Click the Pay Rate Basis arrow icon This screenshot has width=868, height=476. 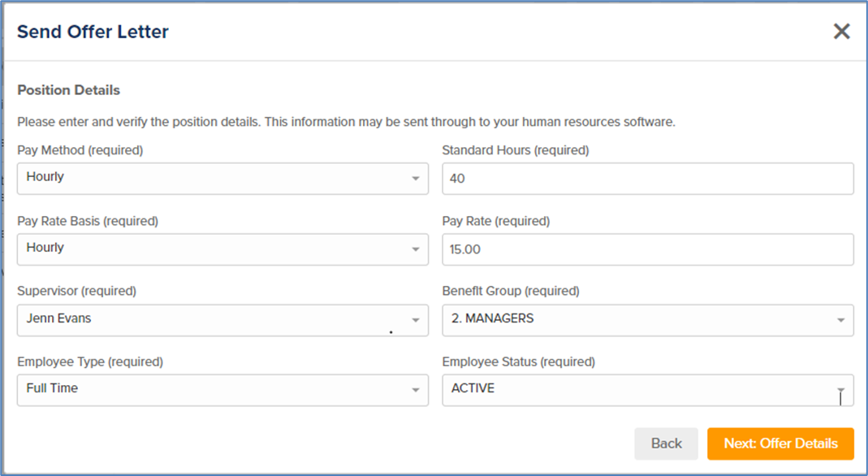coord(415,249)
